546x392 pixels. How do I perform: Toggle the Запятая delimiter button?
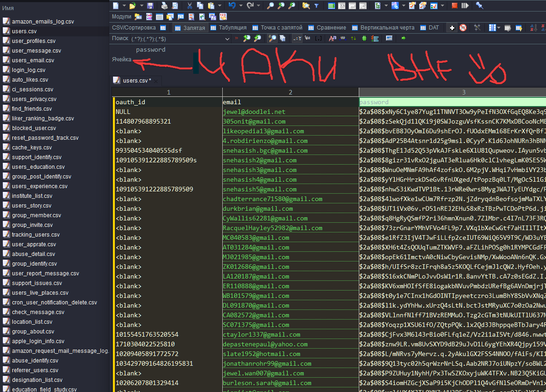190,28
